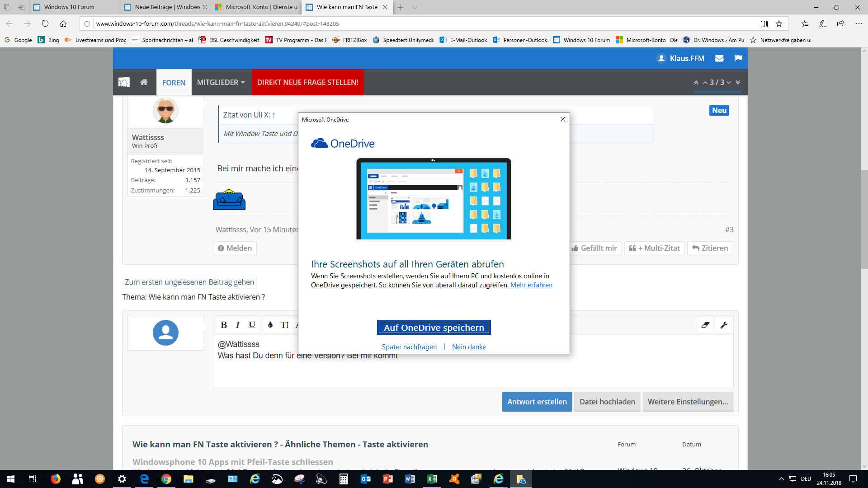Open the Klaus.FFM account menu

click(x=680, y=58)
